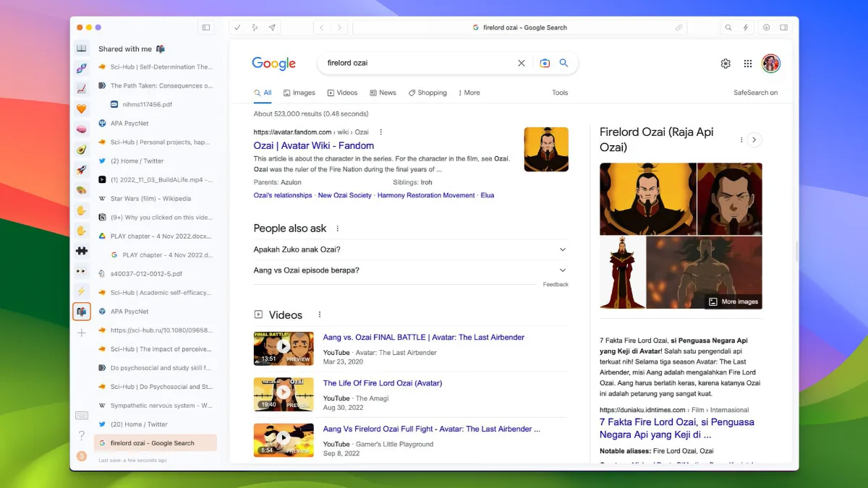The width and height of the screenshot is (868, 488).
Task: Open the rocket emoji workspace in sidebar
Action: (82, 171)
